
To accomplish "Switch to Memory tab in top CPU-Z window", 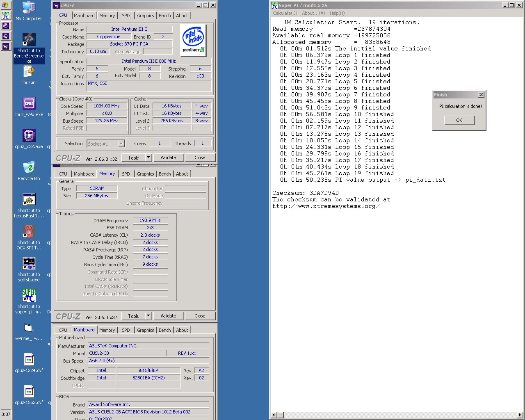I will click(x=107, y=16).
